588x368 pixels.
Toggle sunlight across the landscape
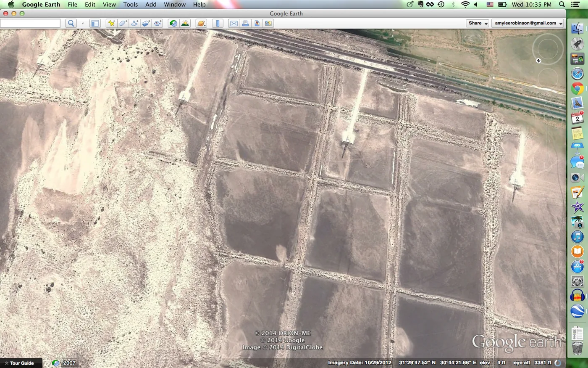[x=185, y=24]
